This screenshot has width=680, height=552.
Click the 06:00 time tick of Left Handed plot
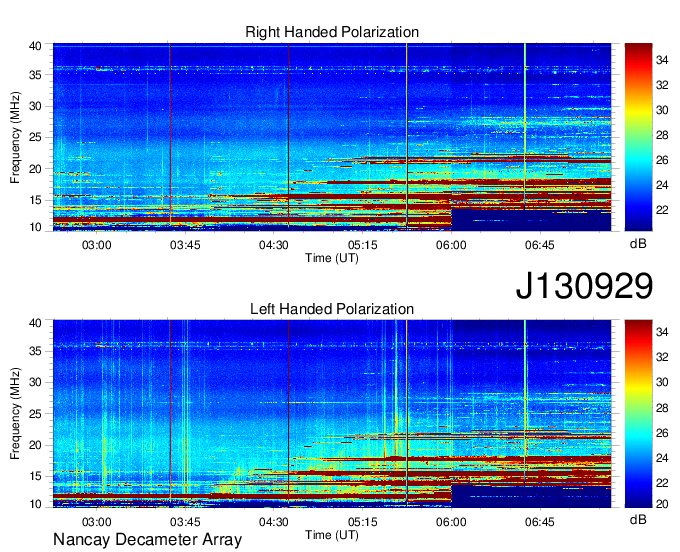tap(451, 522)
